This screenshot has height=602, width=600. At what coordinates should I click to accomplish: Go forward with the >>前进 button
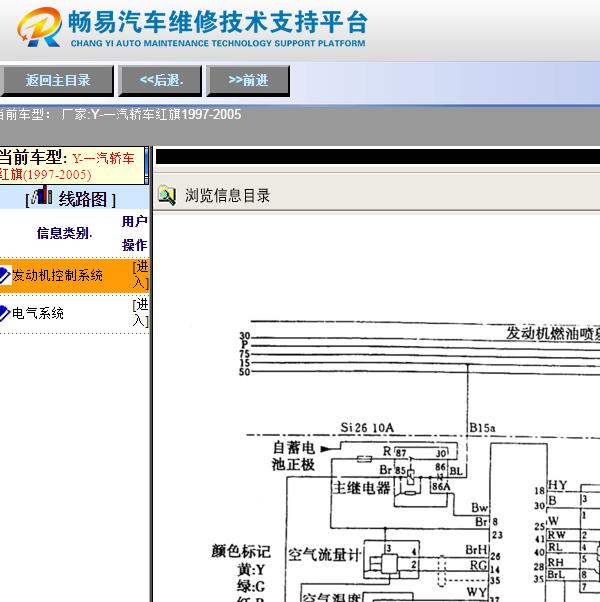click(x=248, y=81)
